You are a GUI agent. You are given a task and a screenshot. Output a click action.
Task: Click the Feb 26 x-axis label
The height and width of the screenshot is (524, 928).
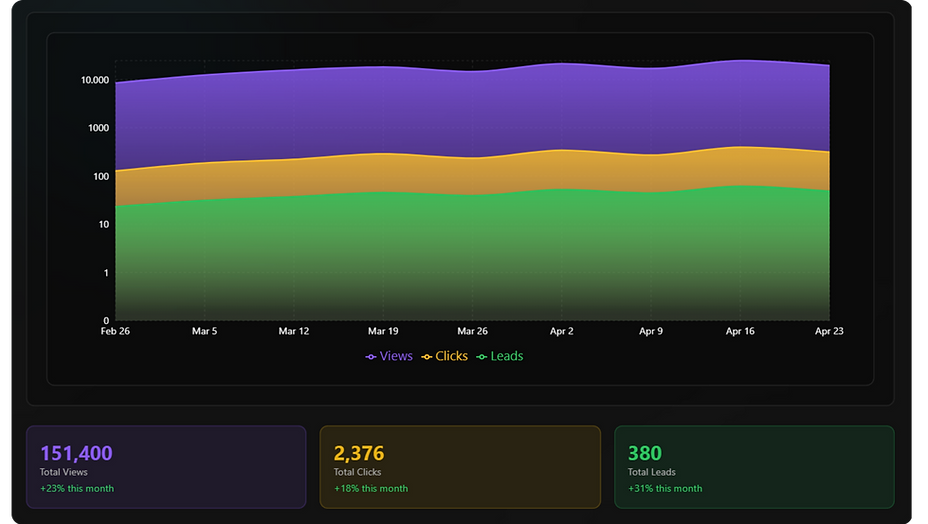(115, 331)
